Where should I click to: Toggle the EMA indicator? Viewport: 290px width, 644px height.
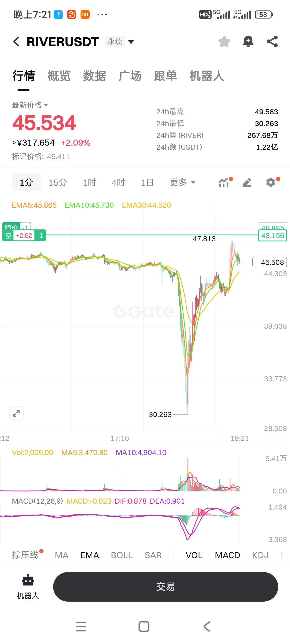pos(90,555)
